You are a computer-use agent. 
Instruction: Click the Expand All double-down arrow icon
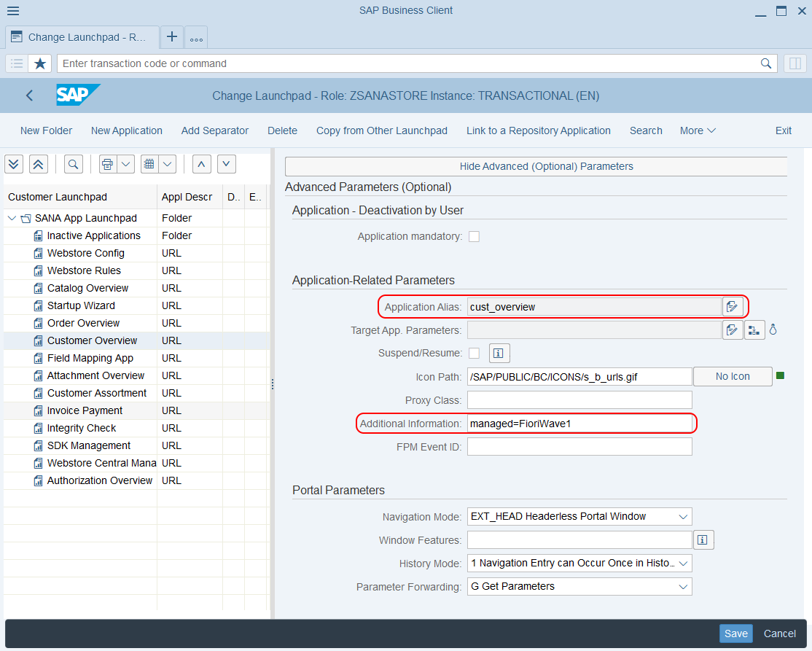pos(15,164)
